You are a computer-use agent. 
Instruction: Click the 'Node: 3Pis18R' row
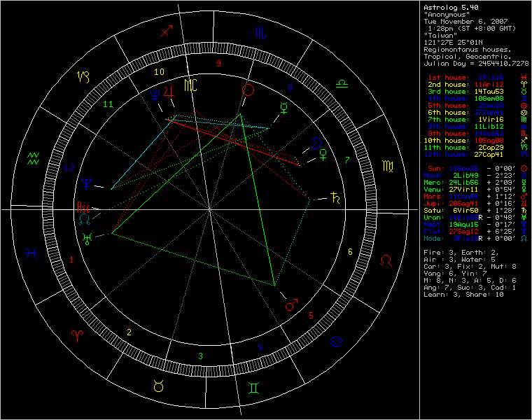click(x=476, y=239)
